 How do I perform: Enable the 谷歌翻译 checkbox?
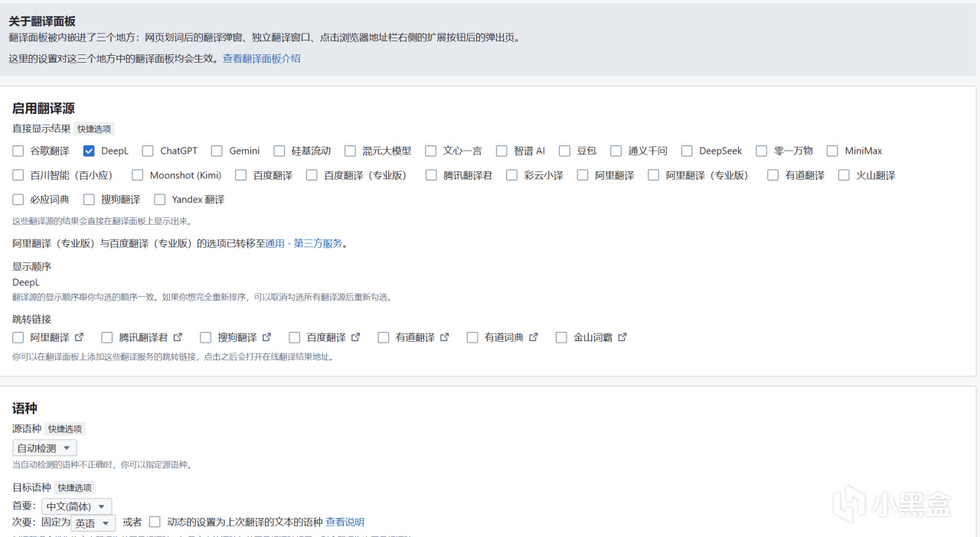pyautogui.click(x=18, y=151)
